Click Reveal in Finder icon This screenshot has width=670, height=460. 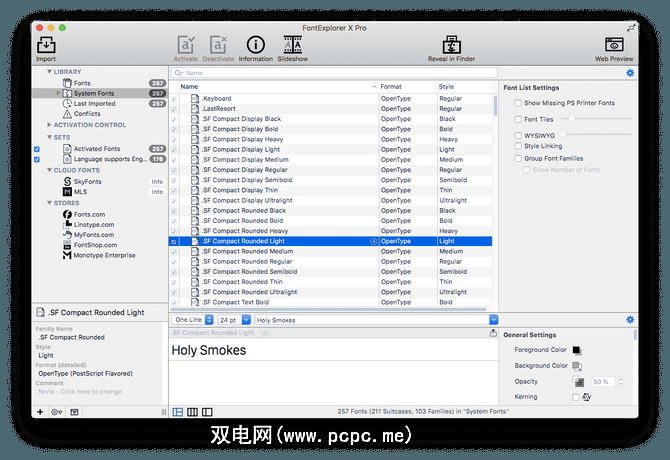point(451,44)
